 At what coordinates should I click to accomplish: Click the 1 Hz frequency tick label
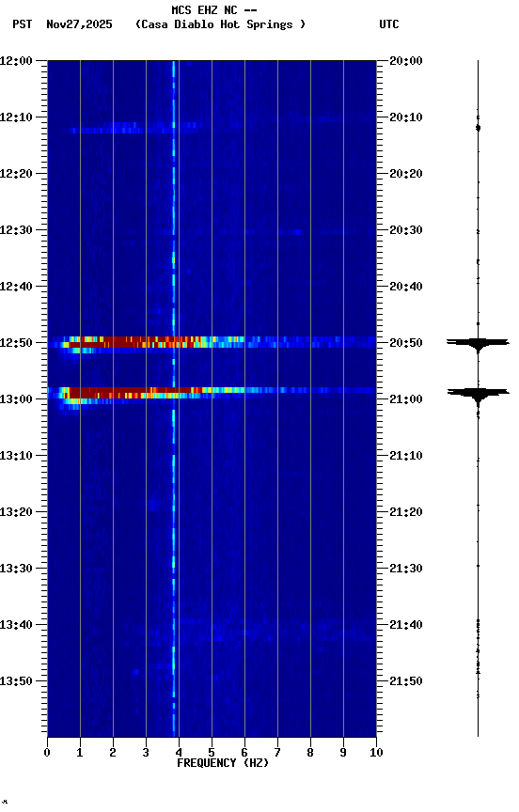[80, 753]
